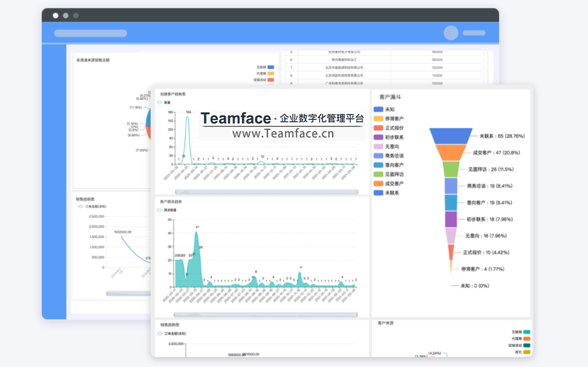The image size is (588, 367).
Task: Click the label 商务洽谈 : 19 (8.41%)
Action: [489, 186]
